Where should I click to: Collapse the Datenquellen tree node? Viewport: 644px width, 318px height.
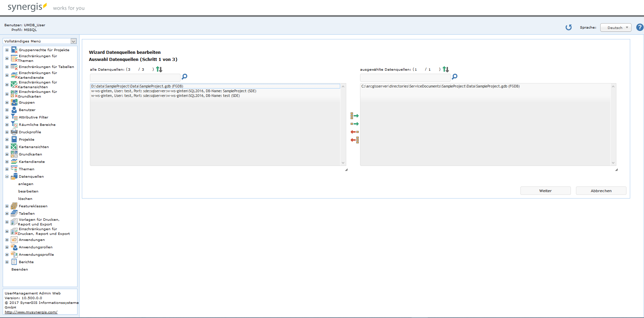pos(7,177)
